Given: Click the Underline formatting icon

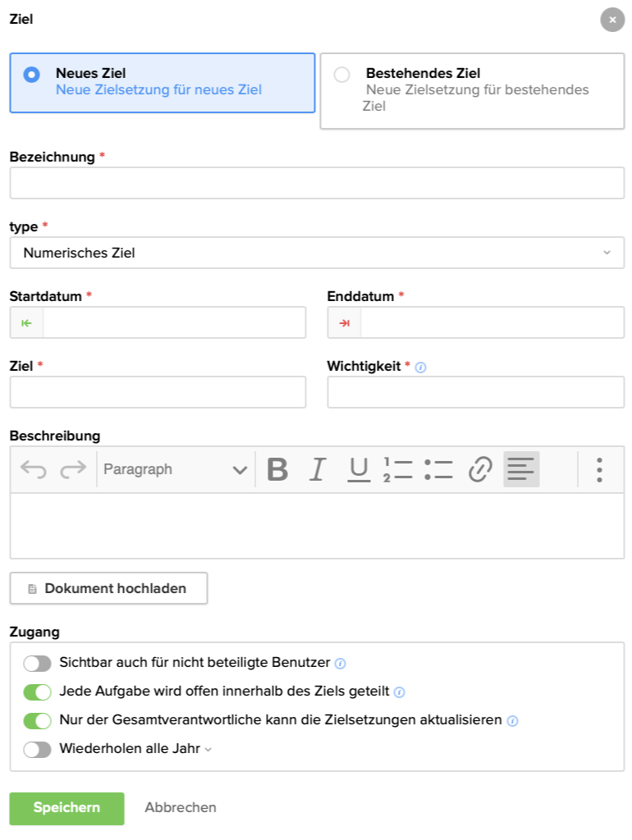Looking at the screenshot, I should point(359,469).
